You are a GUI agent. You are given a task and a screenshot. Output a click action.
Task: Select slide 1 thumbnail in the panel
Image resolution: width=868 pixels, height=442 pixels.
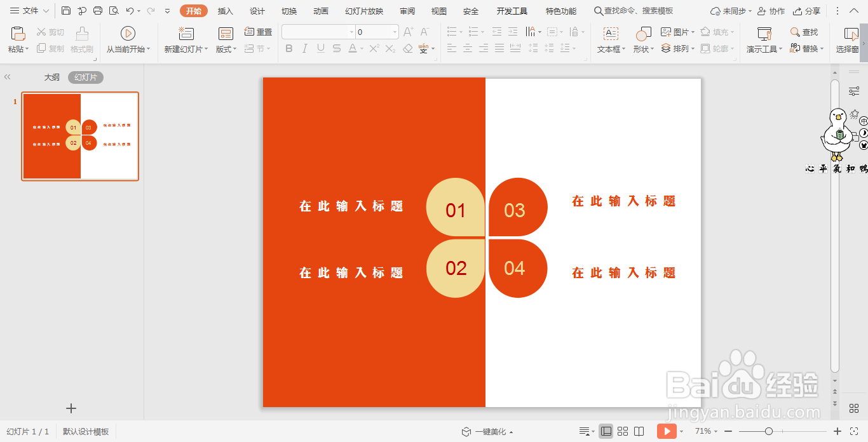coord(80,136)
